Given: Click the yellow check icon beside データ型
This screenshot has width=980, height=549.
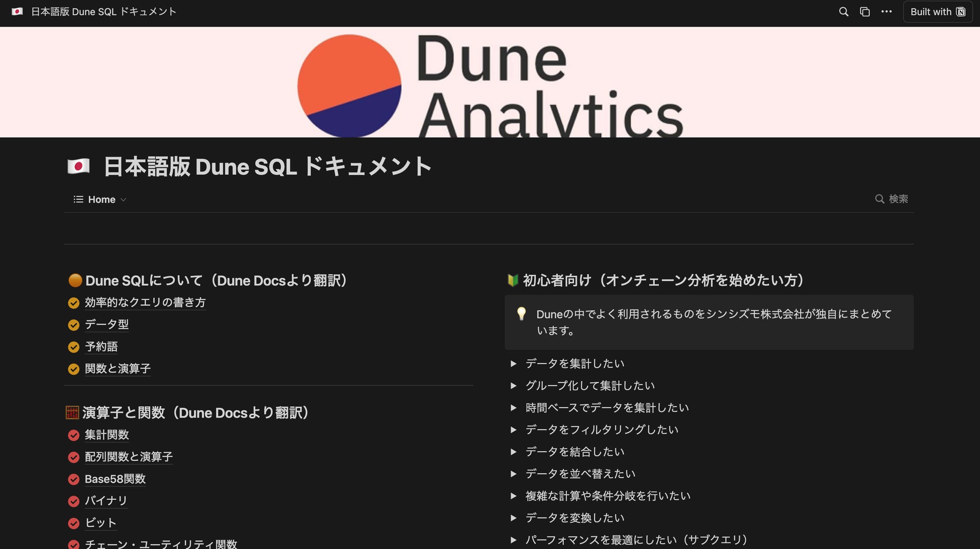Looking at the screenshot, I should click(73, 325).
